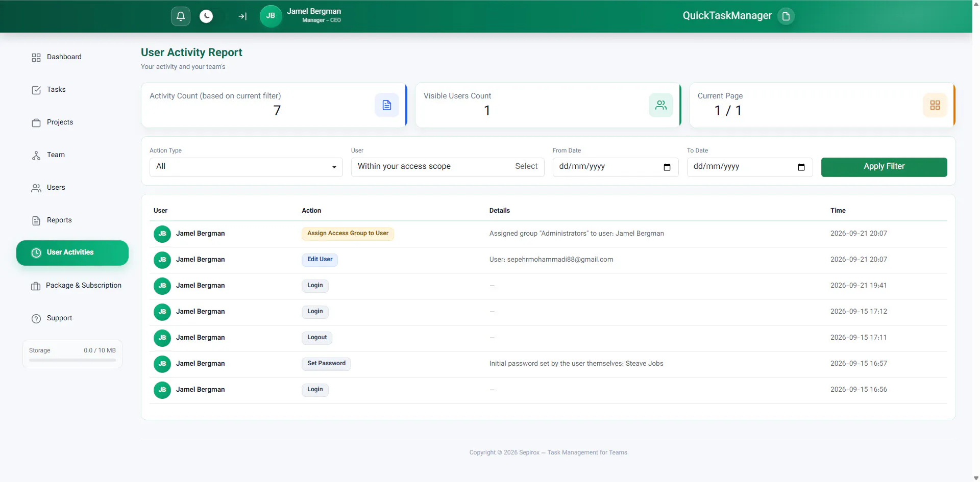Click the JB avatar in header

pyautogui.click(x=271, y=16)
